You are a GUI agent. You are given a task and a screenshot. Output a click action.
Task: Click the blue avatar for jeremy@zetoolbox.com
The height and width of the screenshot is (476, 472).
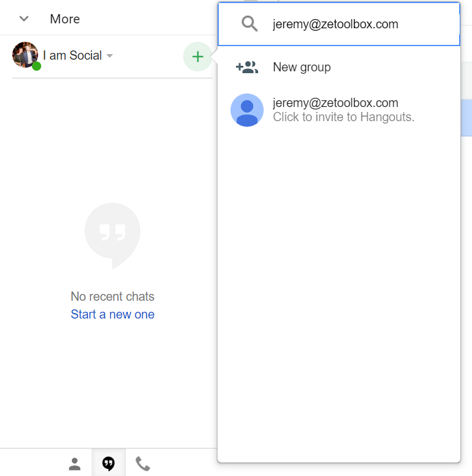tap(247, 110)
